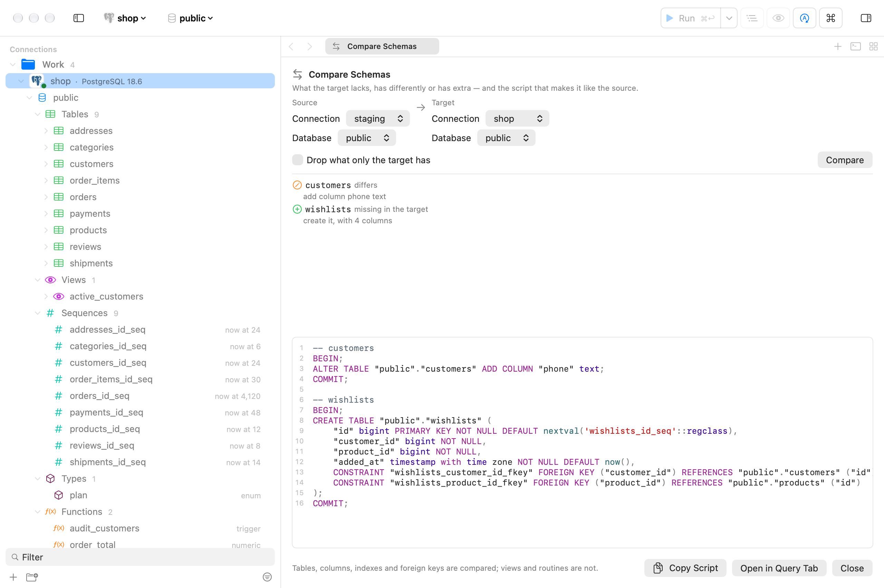Collapse the Functions group chevron
The height and width of the screenshot is (588, 884).
point(38,511)
